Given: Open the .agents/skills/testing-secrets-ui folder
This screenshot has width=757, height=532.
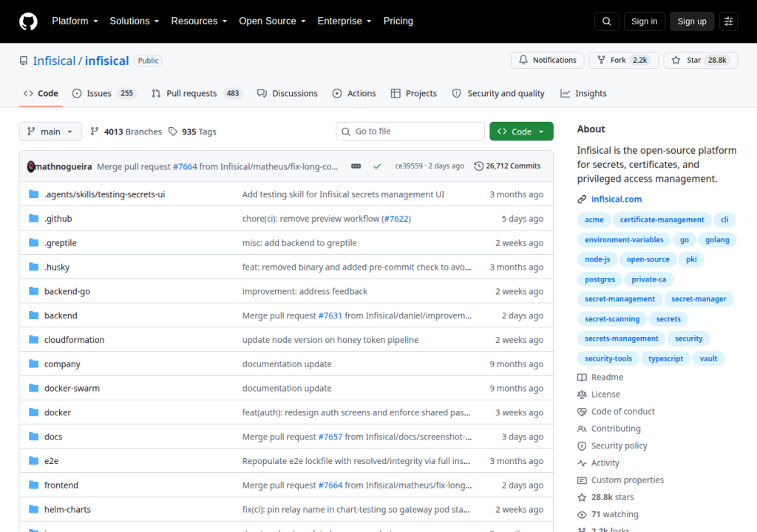Looking at the screenshot, I should (x=105, y=194).
